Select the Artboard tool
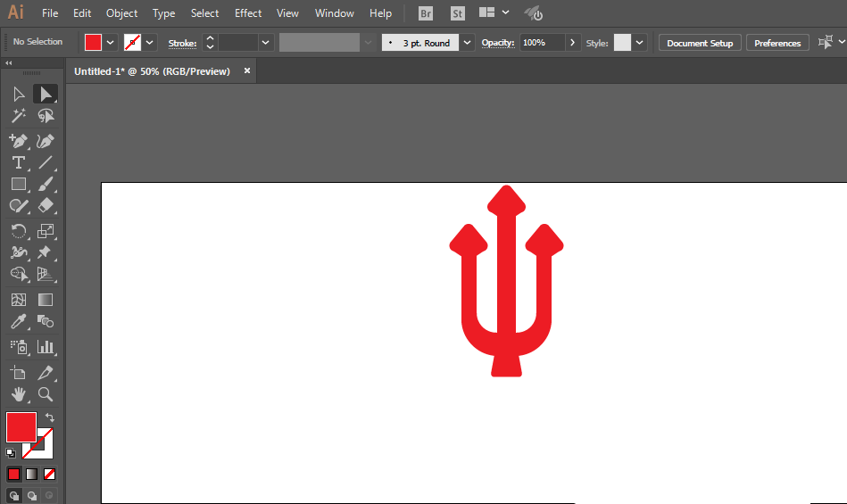Viewport: 847px width, 504px height. (x=19, y=372)
